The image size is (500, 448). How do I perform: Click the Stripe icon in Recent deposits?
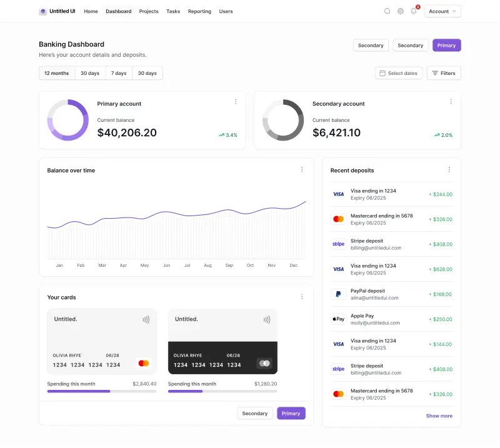[338, 244]
